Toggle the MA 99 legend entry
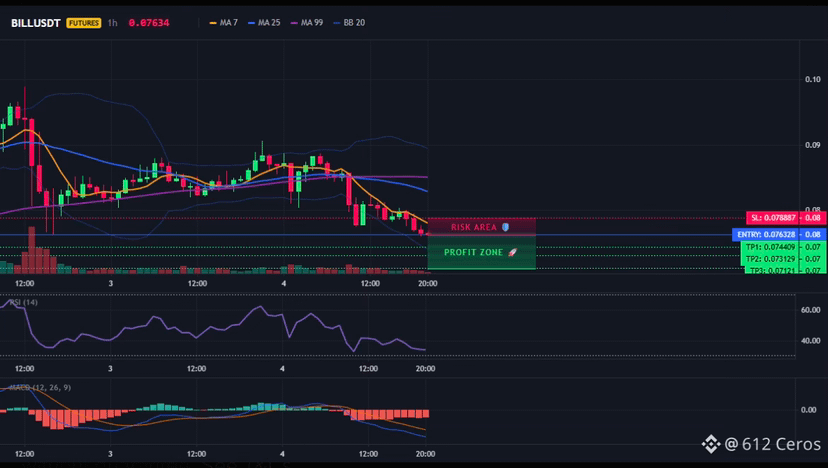This screenshot has width=828, height=468. click(307, 23)
